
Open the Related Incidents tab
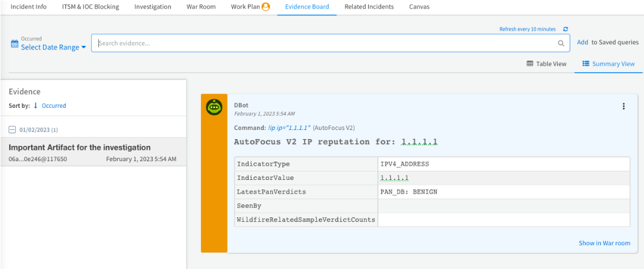pyautogui.click(x=369, y=7)
